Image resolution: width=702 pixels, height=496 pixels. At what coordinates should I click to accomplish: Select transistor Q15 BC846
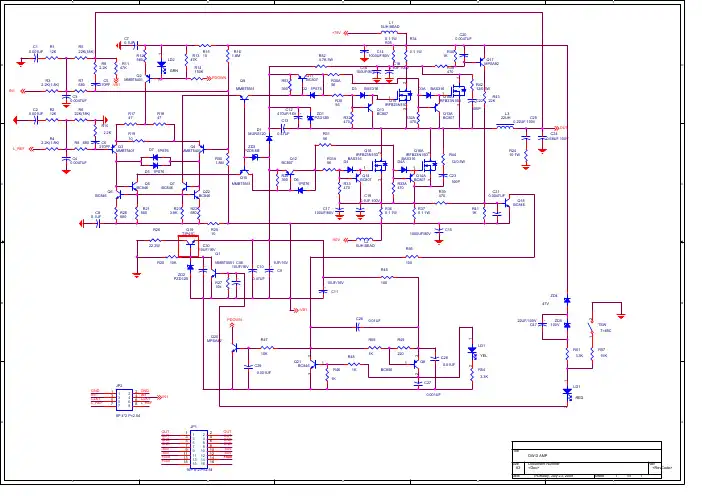point(506,204)
